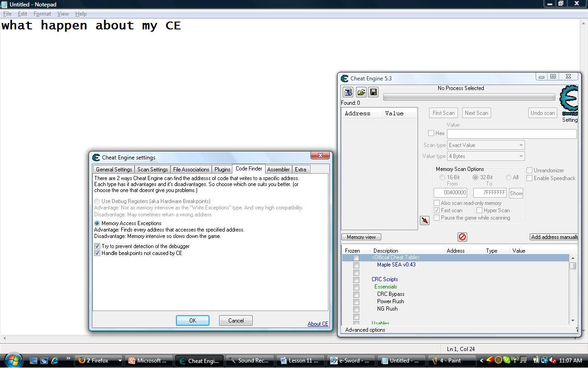Click the scan Value input field
This screenshot has width=588, height=368.
(x=512, y=134)
